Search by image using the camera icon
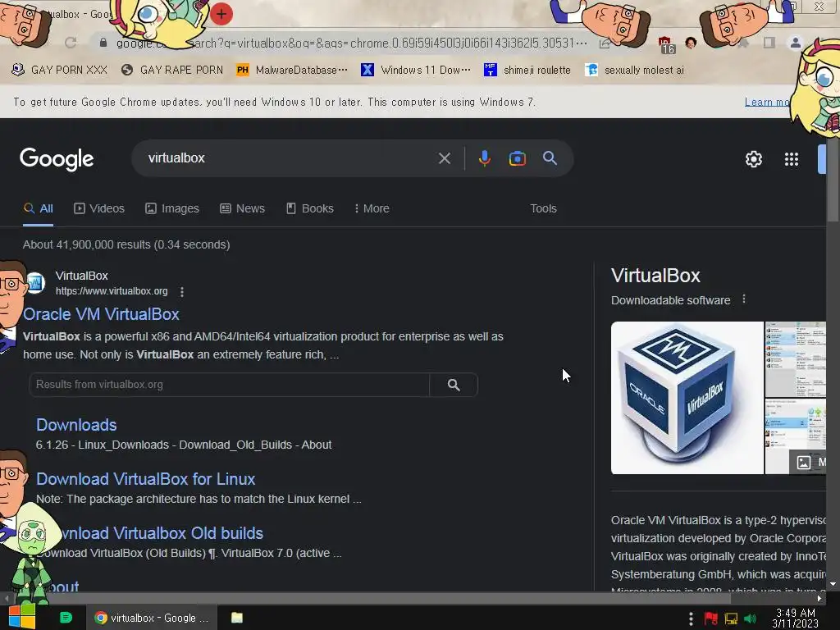 (x=517, y=158)
